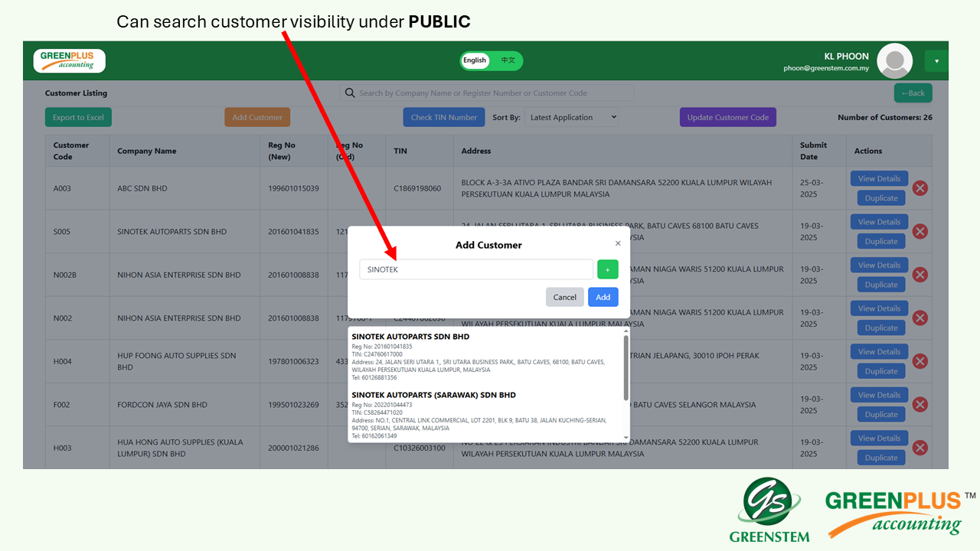
Task: Delete customer N002B with red X
Action: click(920, 275)
